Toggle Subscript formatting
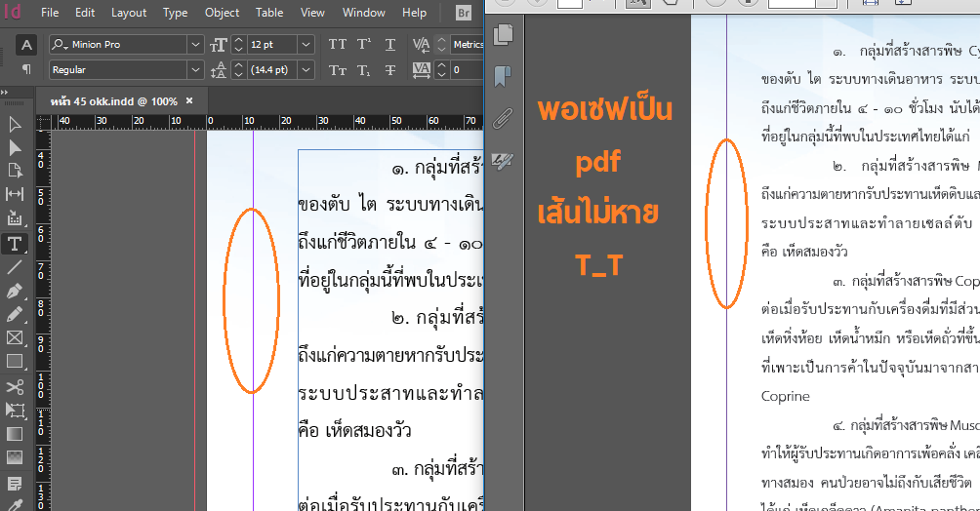Image resolution: width=980 pixels, height=511 pixels. pos(364,70)
